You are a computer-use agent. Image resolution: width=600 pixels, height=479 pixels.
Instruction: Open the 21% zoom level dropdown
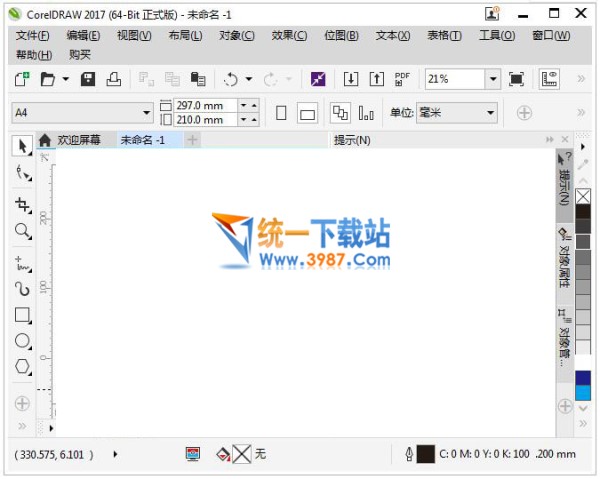[493, 79]
